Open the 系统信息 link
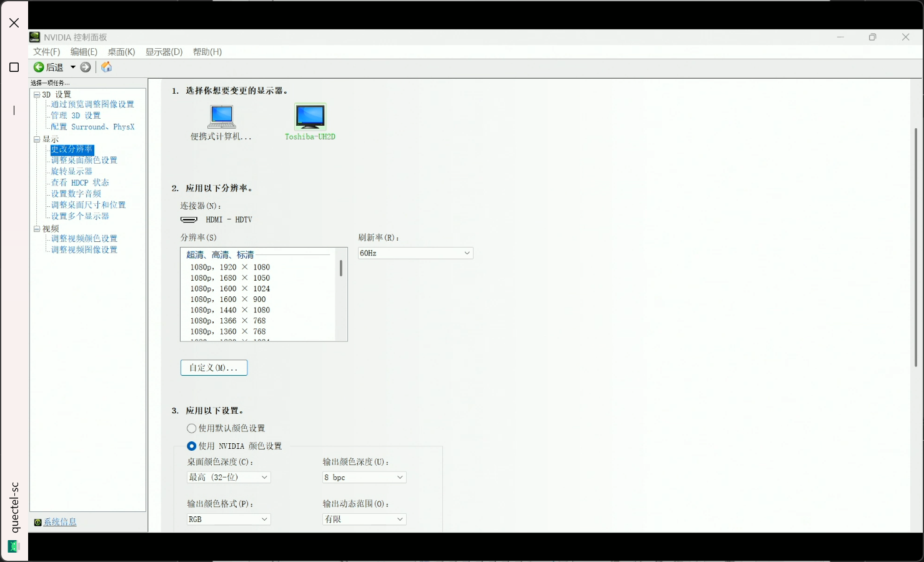 click(x=60, y=522)
